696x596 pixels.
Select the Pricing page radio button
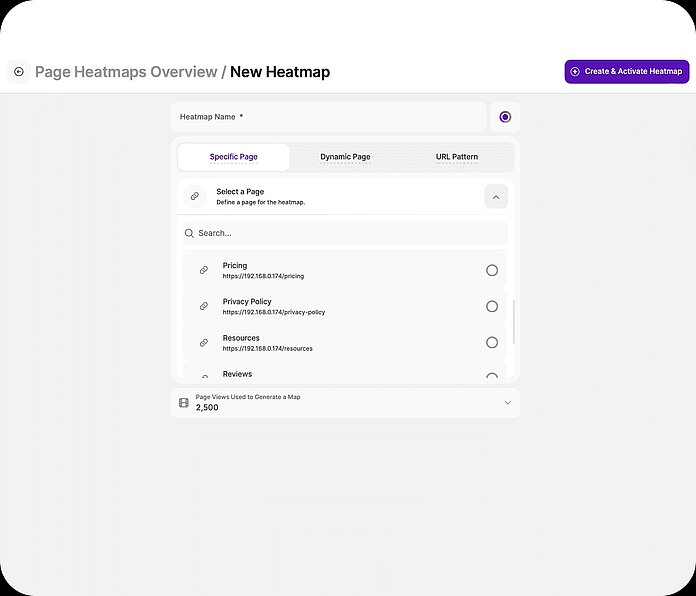click(x=491, y=270)
